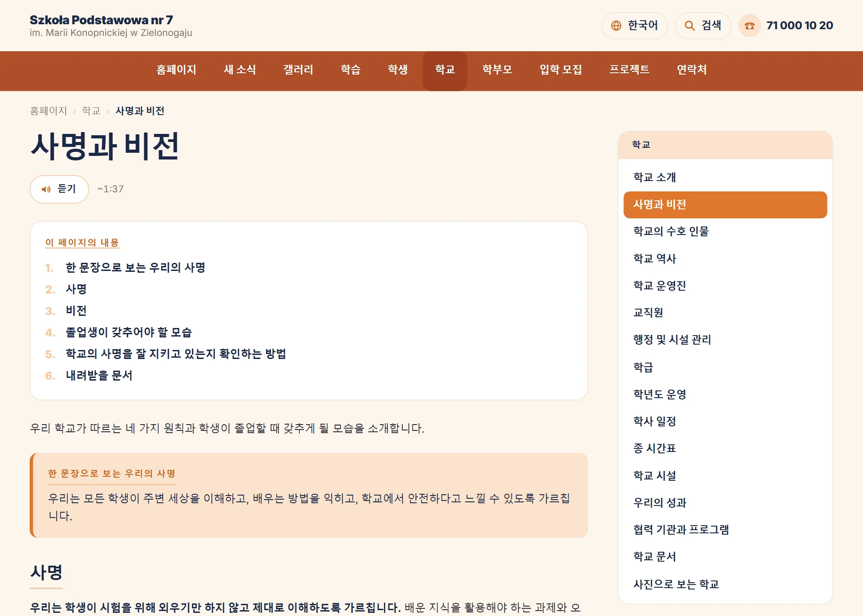Jump to 비전 in the contents list

tap(76, 310)
